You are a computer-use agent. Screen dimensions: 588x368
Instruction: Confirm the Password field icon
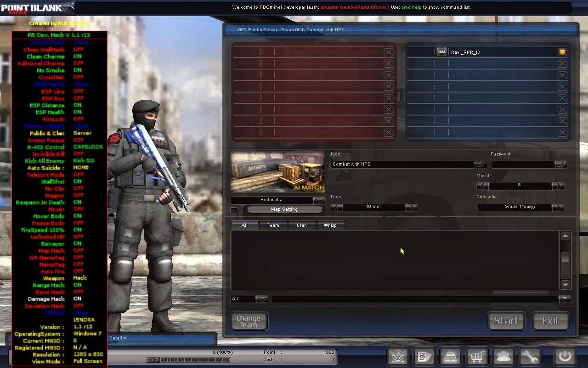tap(560, 164)
